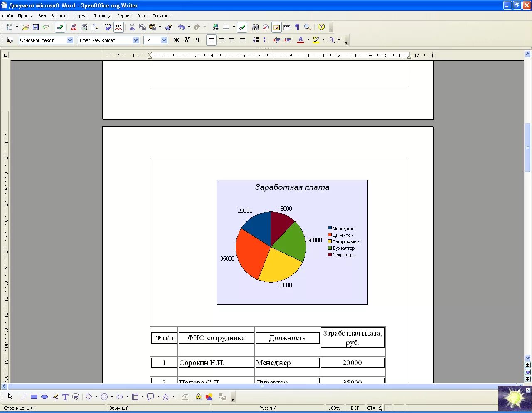
Task: Click Background Color paint bucket swatch
Action: [x=331, y=40]
